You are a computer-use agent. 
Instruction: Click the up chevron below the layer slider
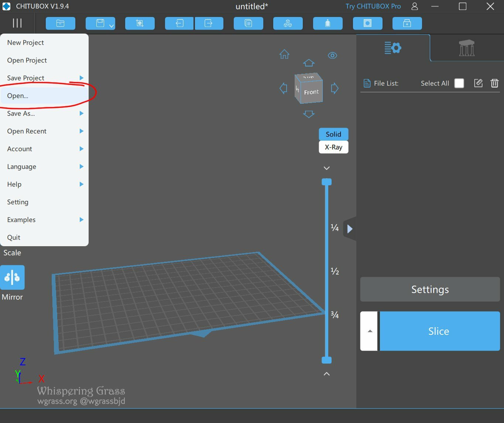(326, 374)
